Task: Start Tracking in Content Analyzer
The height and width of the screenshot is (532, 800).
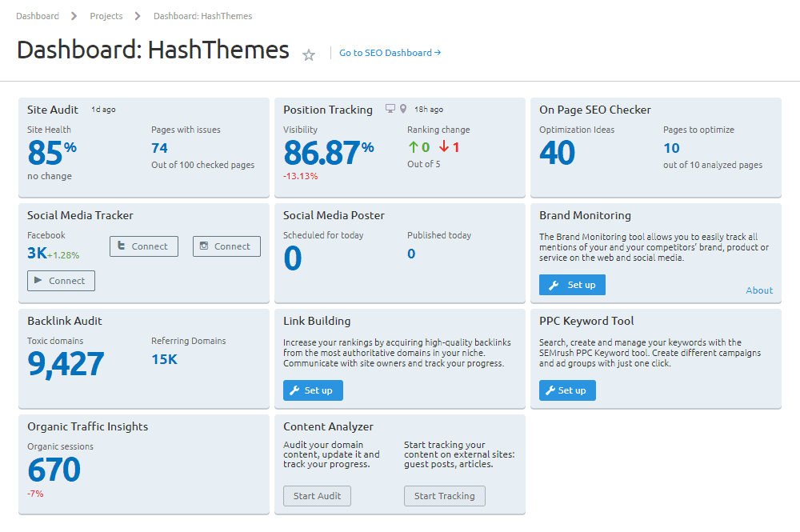Action: point(444,496)
